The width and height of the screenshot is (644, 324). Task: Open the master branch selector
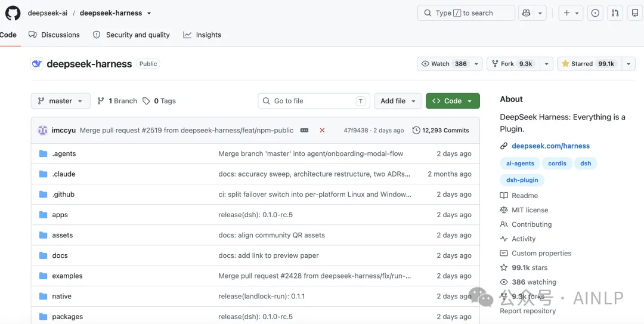pos(60,101)
